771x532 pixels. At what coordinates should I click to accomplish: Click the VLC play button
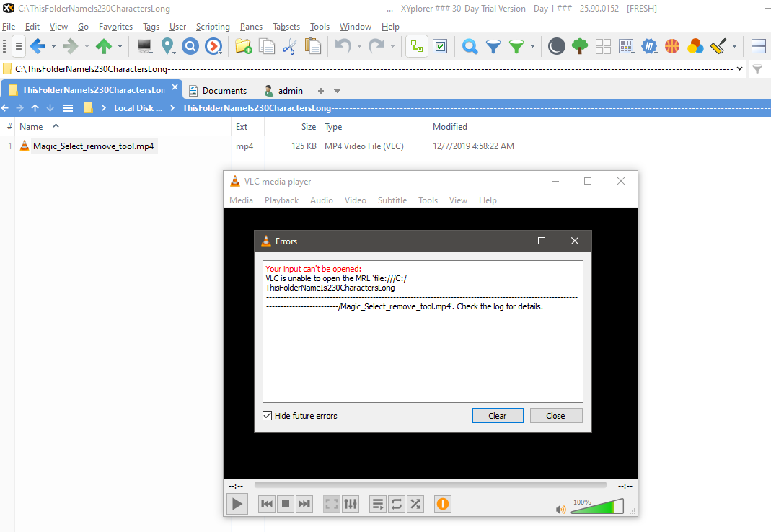pos(237,504)
